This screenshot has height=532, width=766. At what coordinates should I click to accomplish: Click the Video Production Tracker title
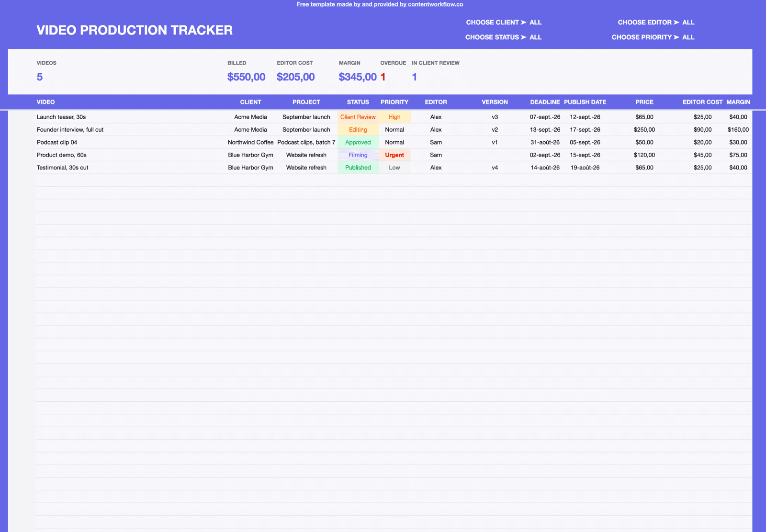[135, 30]
